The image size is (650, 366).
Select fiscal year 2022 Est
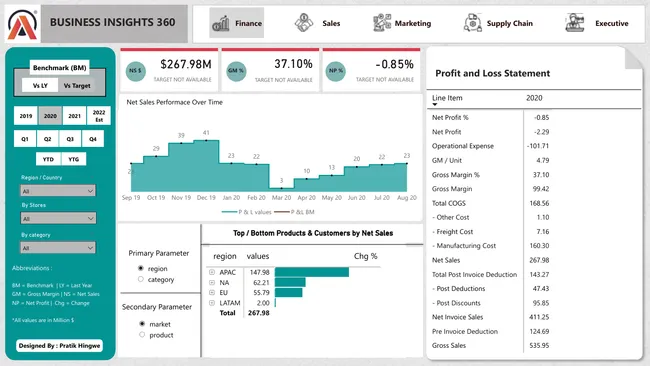(99, 116)
